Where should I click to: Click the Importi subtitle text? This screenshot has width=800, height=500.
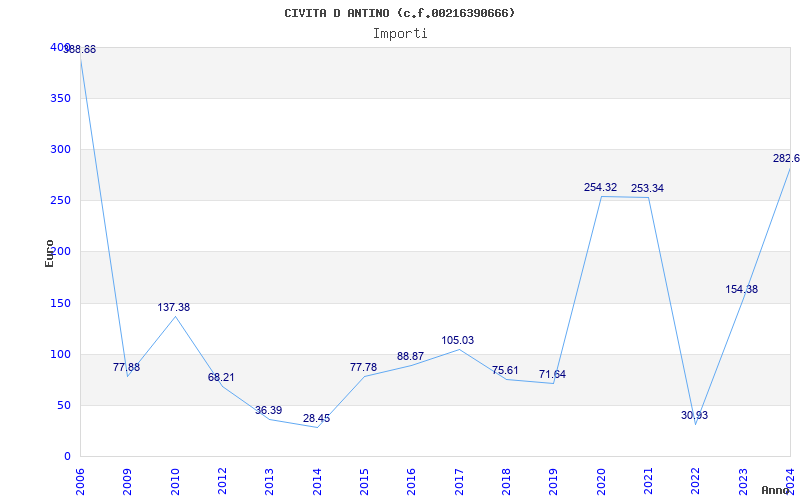pyautogui.click(x=400, y=33)
